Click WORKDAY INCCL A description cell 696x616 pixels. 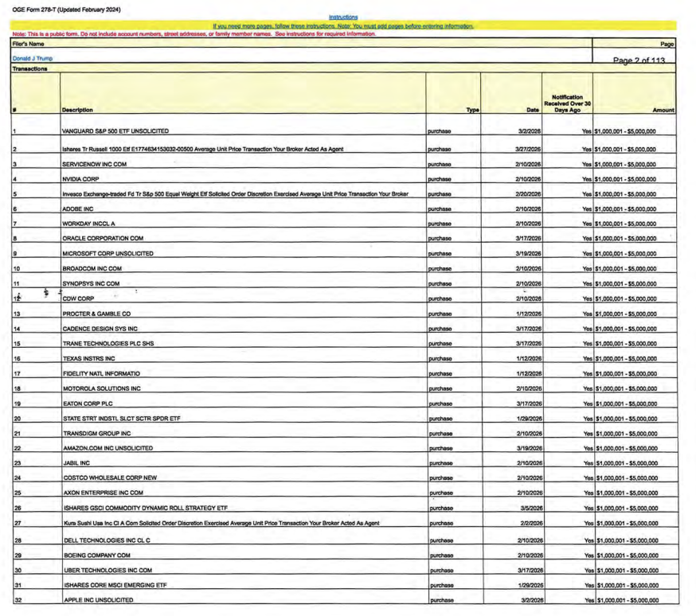point(88,224)
